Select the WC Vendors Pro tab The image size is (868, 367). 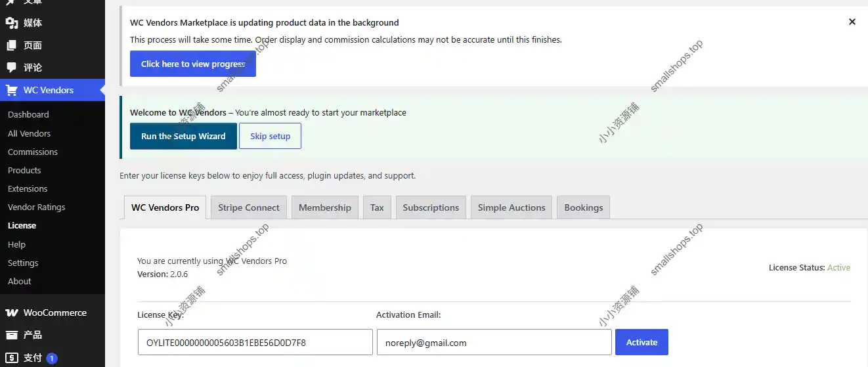(x=165, y=207)
